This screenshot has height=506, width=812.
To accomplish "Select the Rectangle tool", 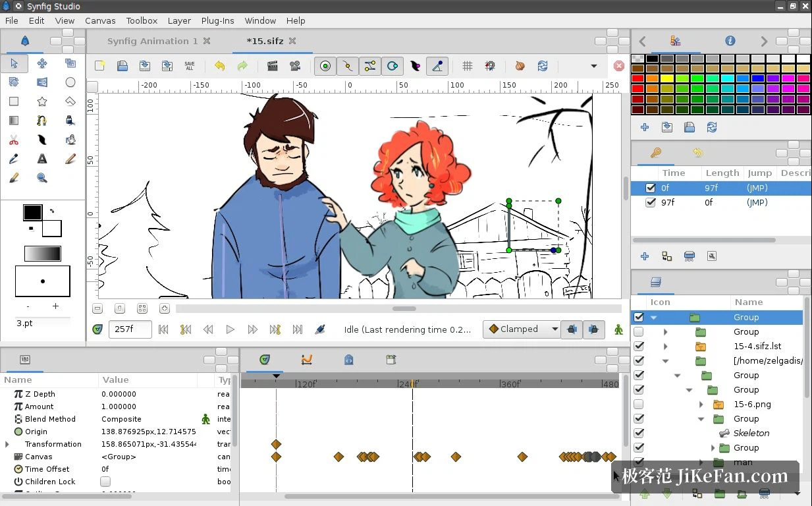I will coord(14,101).
